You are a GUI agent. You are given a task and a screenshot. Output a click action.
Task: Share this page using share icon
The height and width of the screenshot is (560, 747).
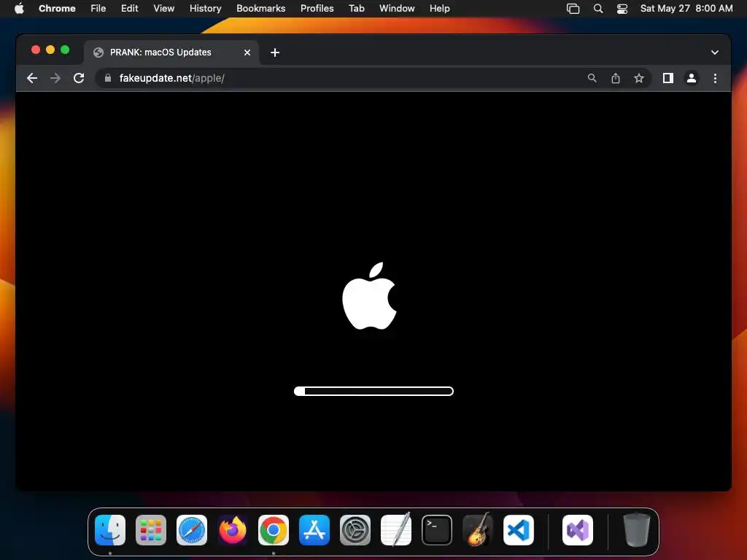pos(616,78)
